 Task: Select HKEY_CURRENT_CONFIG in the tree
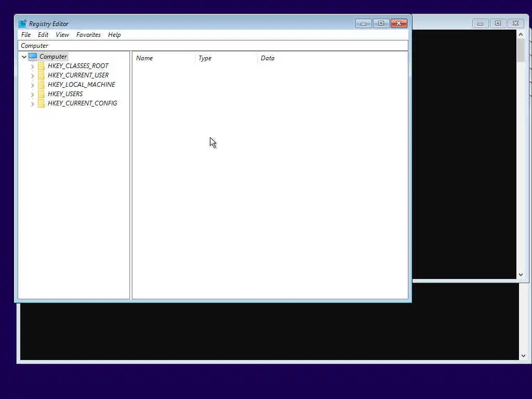[83, 103]
